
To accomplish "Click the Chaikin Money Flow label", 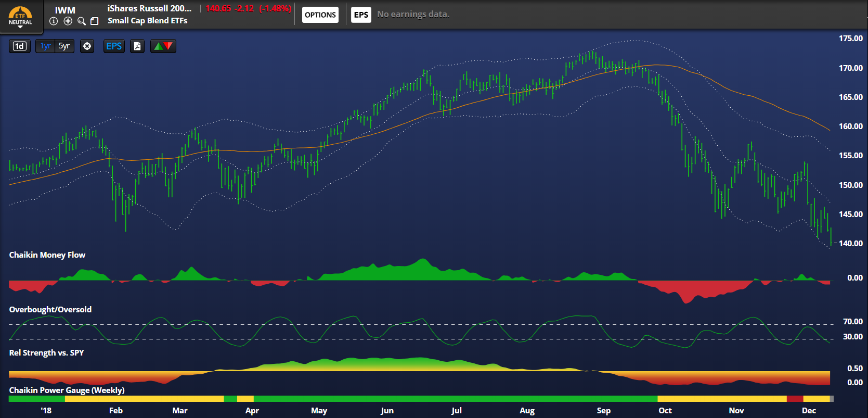I will click(47, 255).
